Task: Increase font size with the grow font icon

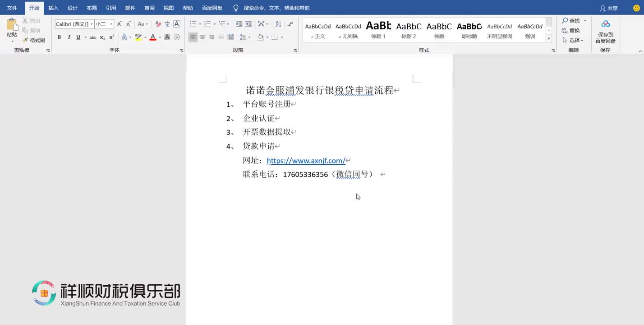Action: click(120, 24)
